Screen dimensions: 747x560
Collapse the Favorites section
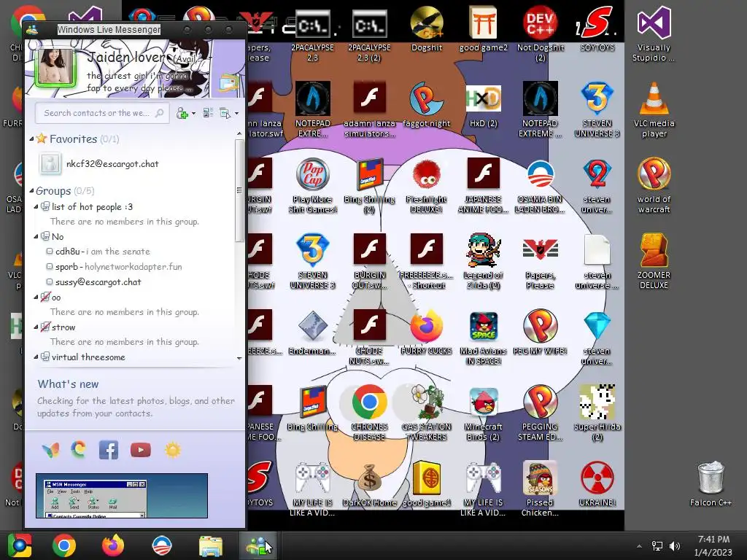pos(31,139)
